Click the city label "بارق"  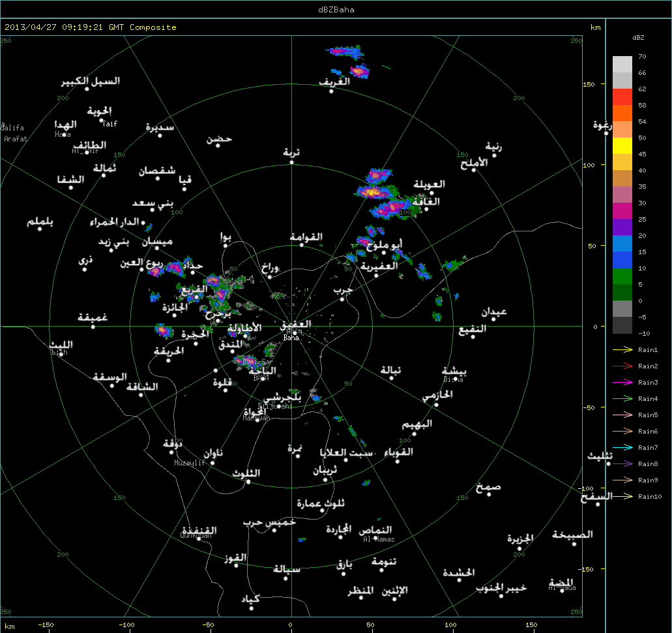pos(344,565)
